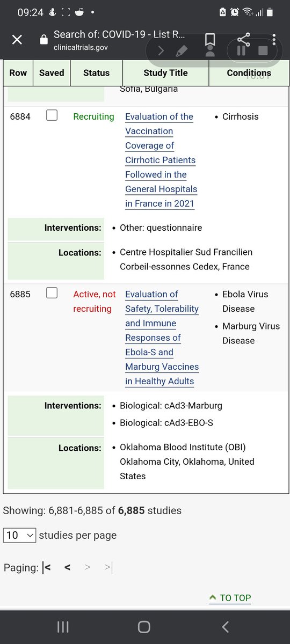
Task: Open the three-dot browser menu
Action: point(274,40)
